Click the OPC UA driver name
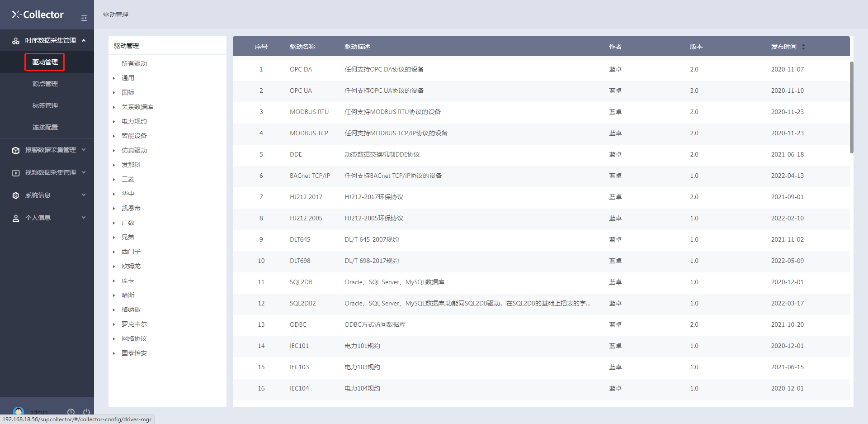The width and height of the screenshot is (868, 424). [301, 91]
